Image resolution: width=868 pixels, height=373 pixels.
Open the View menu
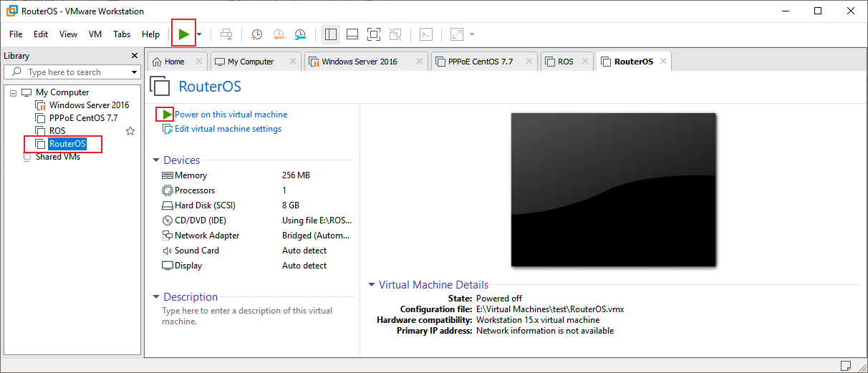[68, 34]
